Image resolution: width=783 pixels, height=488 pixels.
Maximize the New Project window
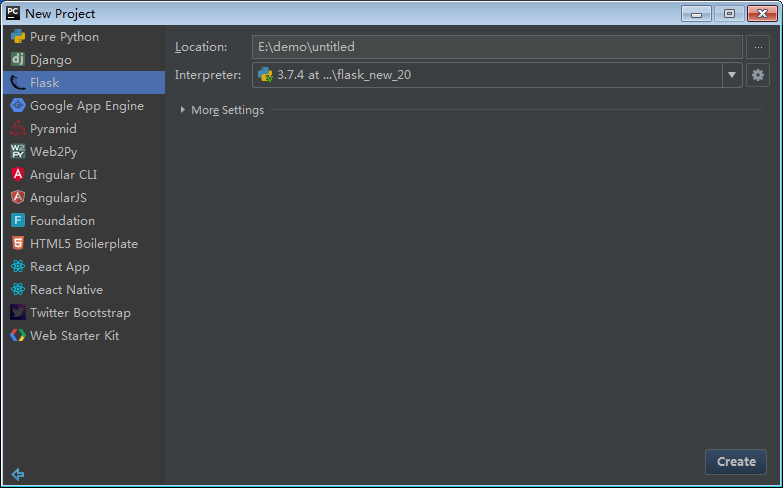(x=729, y=13)
